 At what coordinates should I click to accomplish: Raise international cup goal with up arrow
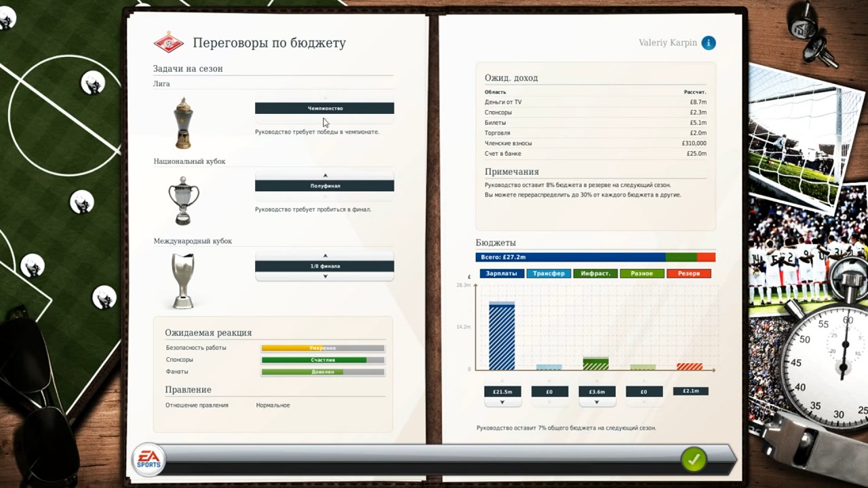[325, 256]
